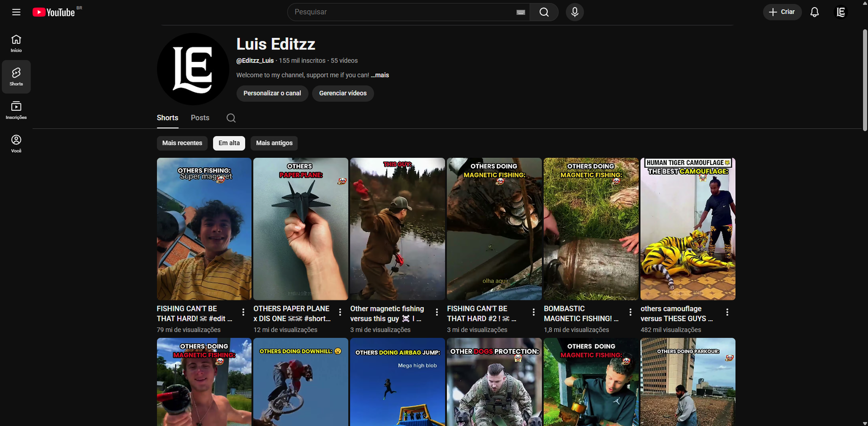The image size is (868, 426).
Task: Click the page vertical scrollbar thumb
Action: coord(865,80)
